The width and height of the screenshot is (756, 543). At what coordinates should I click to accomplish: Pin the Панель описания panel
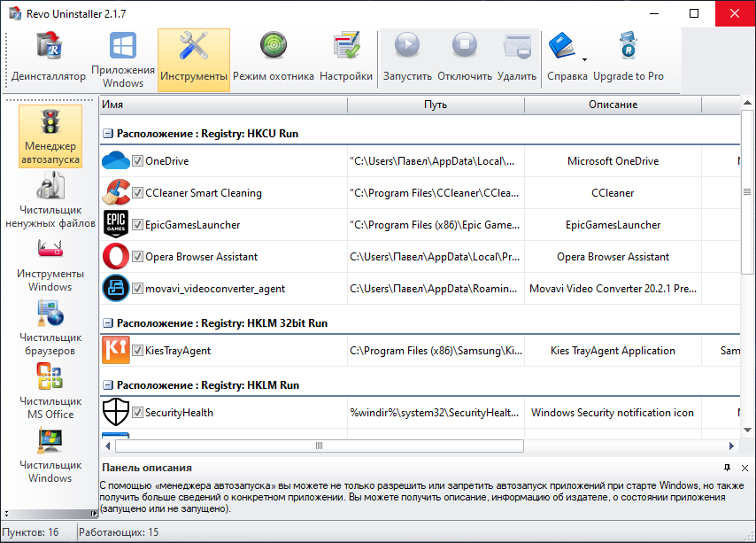point(727,468)
